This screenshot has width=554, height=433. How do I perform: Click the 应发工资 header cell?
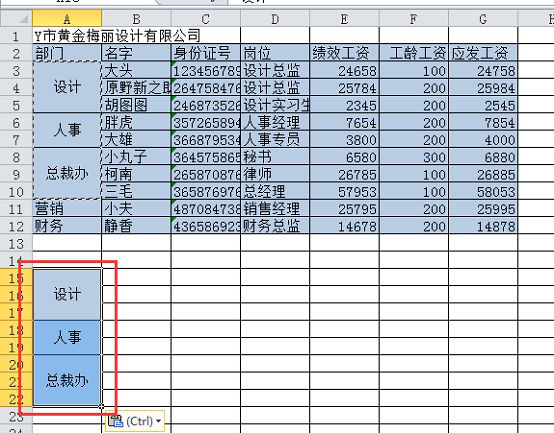coord(483,53)
